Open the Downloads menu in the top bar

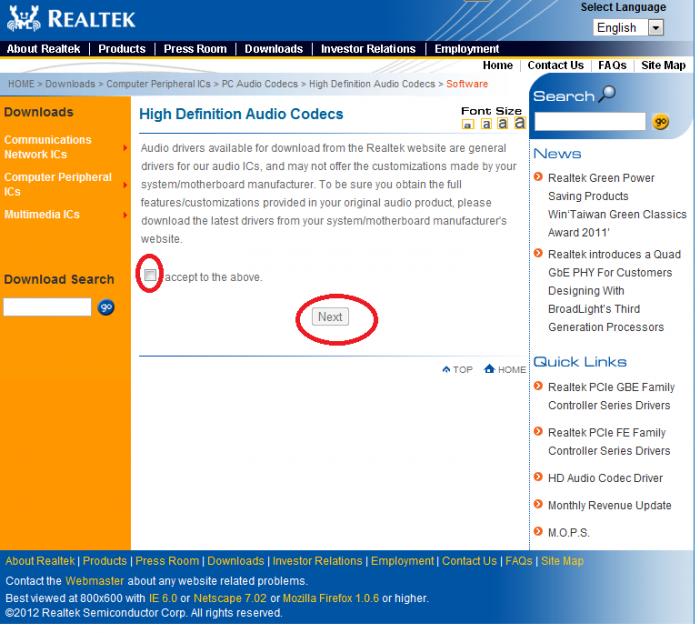274,49
